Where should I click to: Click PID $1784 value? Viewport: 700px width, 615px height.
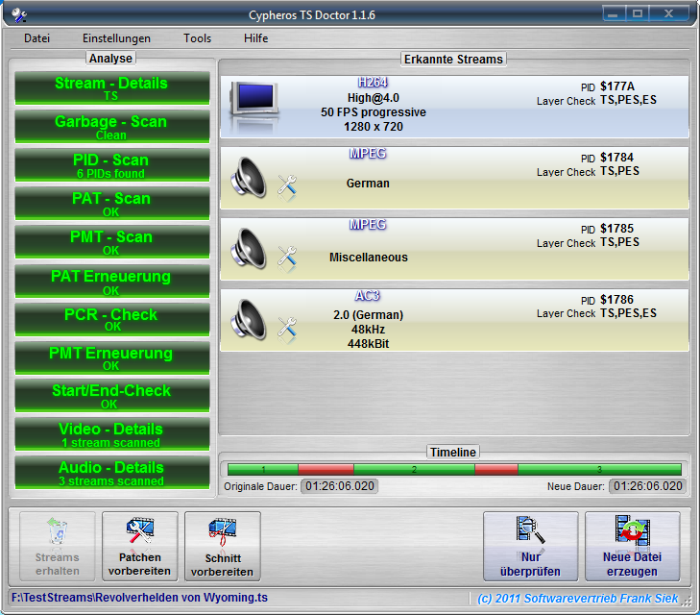(617, 158)
